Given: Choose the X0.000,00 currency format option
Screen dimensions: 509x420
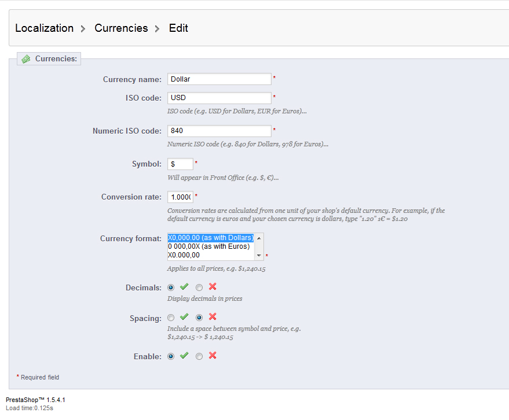Looking at the screenshot, I should (x=211, y=255).
